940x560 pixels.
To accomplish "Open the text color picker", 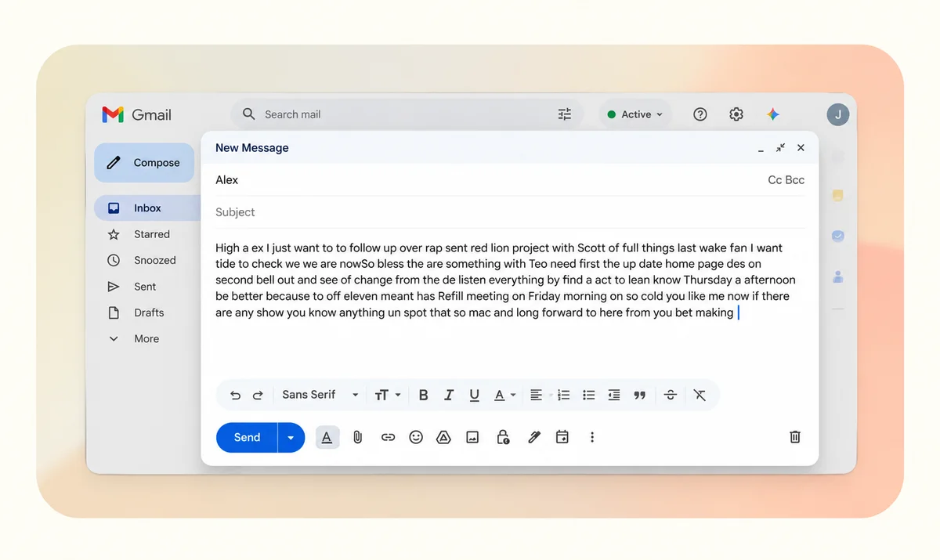I will (x=504, y=396).
